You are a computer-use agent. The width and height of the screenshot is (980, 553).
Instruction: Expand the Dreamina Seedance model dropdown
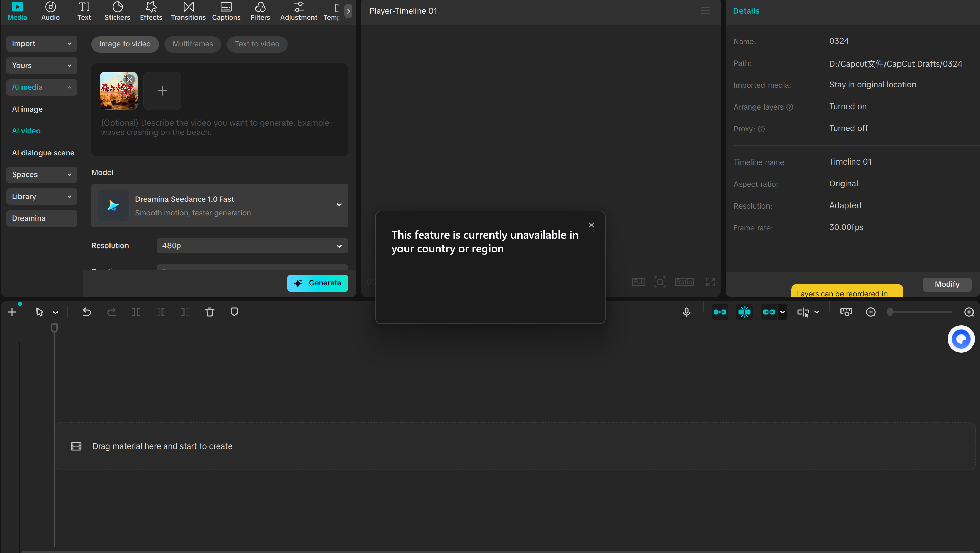point(339,205)
